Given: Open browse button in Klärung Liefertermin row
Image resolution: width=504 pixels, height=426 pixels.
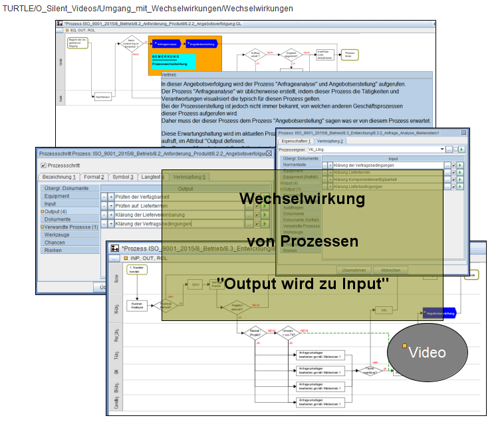Looking at the screenshot, I should click(447, 172).
